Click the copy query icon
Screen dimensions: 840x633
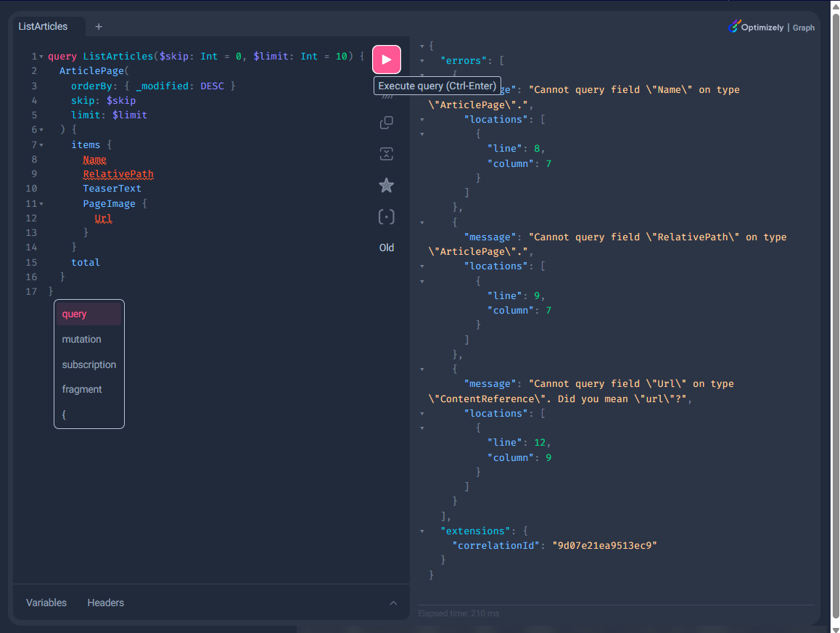click(386, 123)
